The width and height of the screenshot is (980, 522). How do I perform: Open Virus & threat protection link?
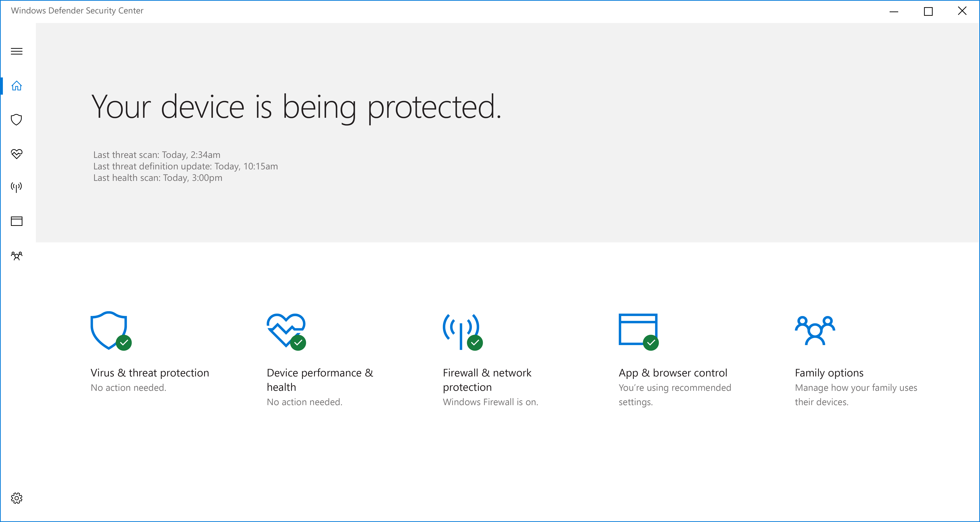pos(150,373)
